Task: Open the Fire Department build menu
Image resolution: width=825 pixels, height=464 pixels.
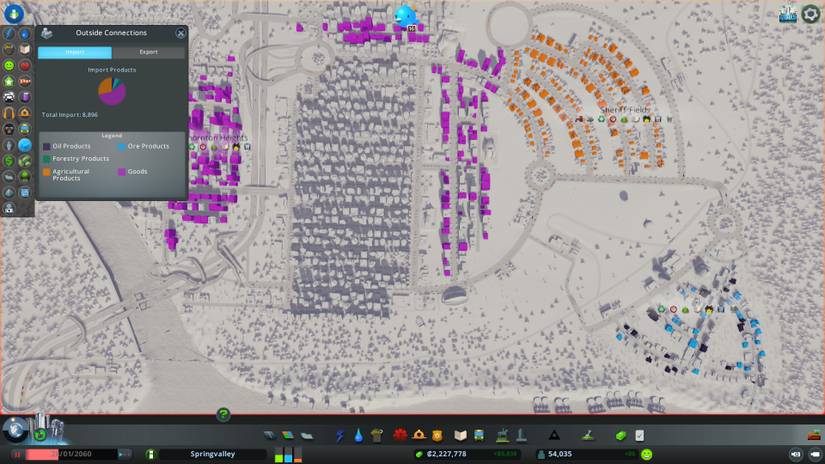Action: pos(419,435)
